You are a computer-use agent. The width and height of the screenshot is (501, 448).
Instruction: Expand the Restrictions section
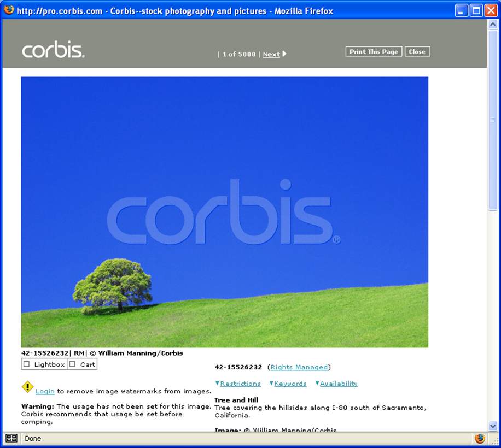pos(240,384)
